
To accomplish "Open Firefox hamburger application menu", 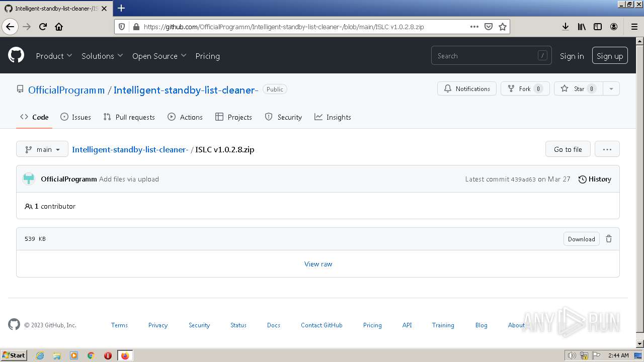I will pyautogui.click(x=634, y=27).
